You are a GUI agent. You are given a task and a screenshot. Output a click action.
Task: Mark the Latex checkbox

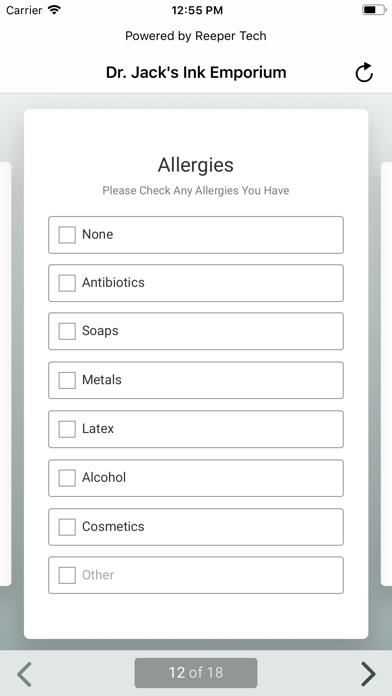click(67, 429)
